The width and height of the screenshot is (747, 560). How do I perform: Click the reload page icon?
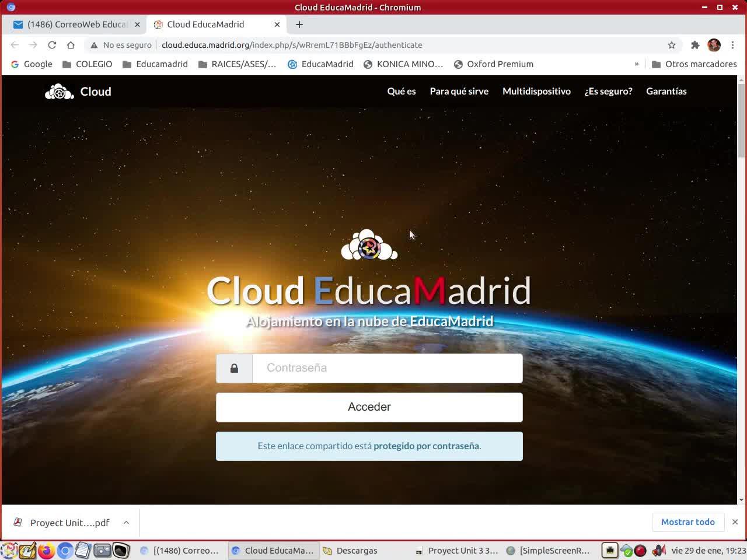52,45
